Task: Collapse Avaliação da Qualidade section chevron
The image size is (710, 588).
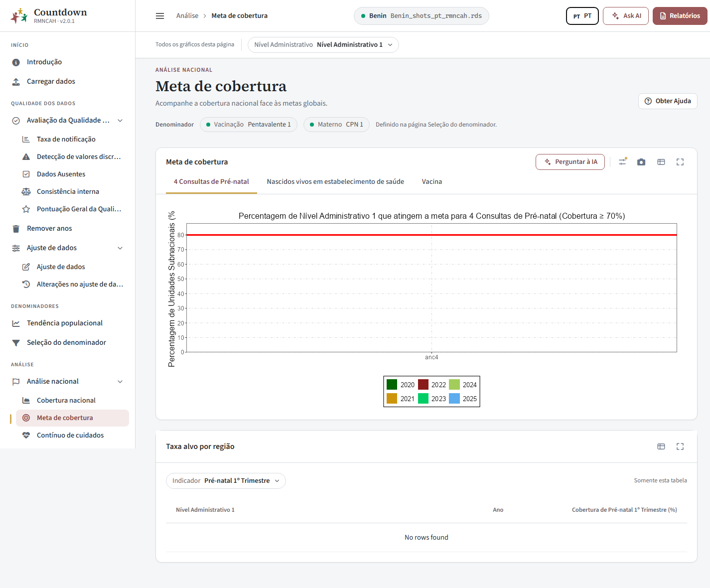Action: pyautogui.click(x=120, y=121)
